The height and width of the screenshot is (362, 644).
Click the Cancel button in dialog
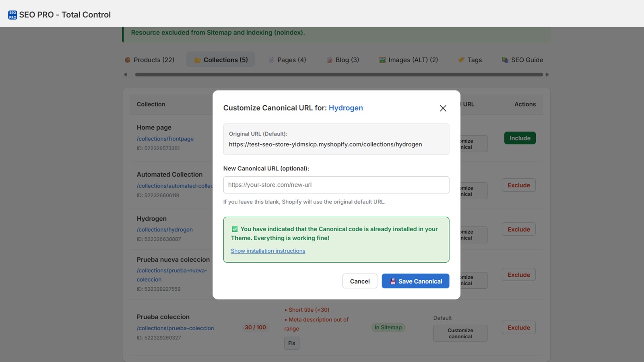click(x=360, y=281)
